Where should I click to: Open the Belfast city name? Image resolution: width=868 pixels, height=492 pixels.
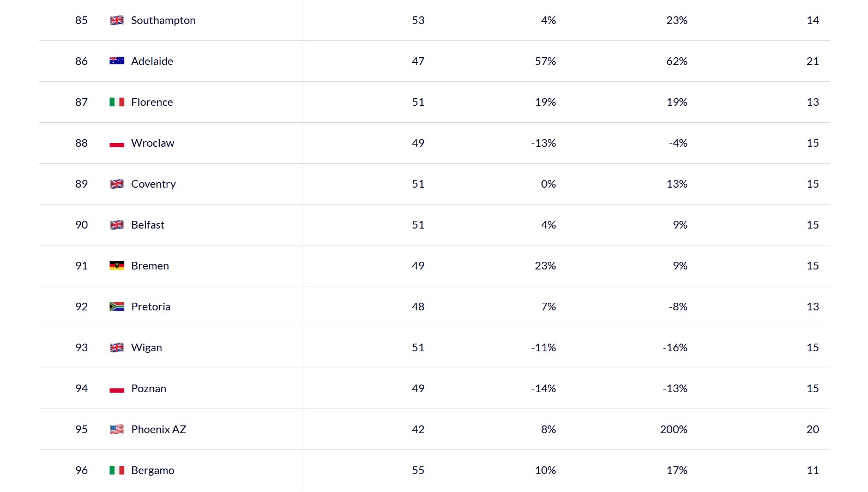[147, 225]
